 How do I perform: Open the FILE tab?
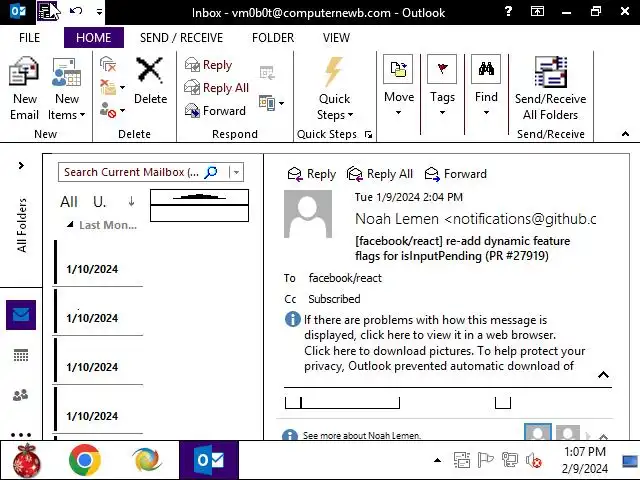pyautogui.click(x=29, y=38)
